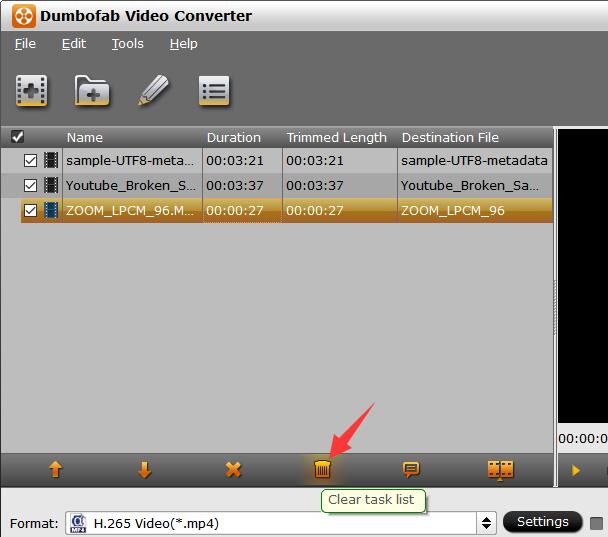Click the merge/split filmstrip icon
The height and width of the screenshot is (537, 608).
tap(500, 469)
